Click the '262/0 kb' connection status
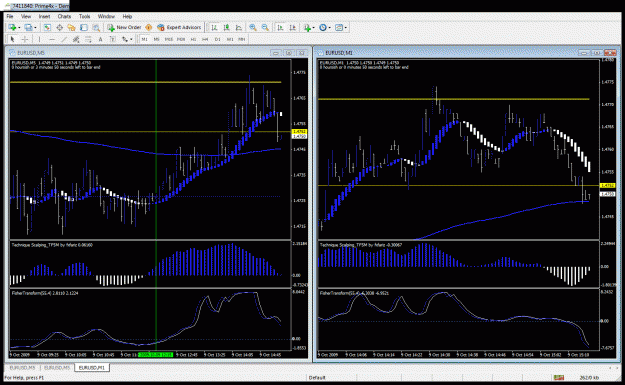 tap(590, 377)
